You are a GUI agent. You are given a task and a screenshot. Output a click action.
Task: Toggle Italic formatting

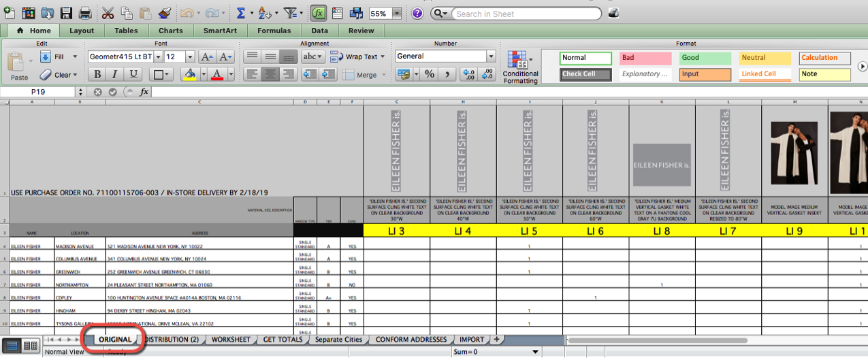click(x=115, y=75)
